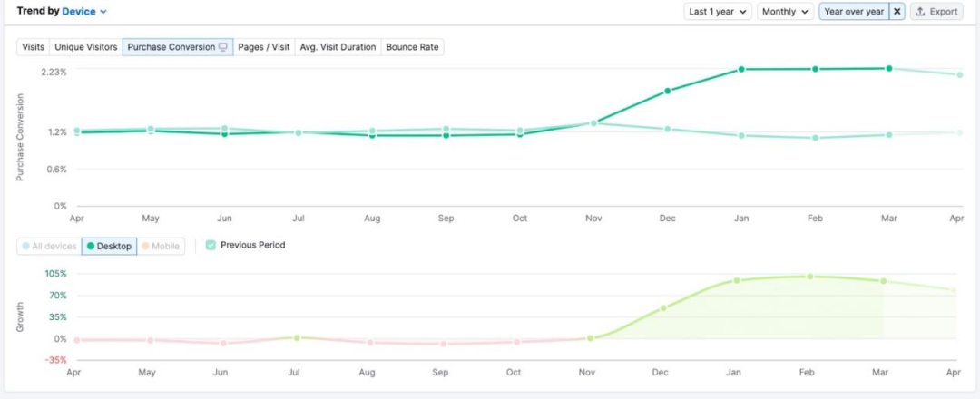Click desktop monitor icon in Purchase Conversion tab
The image size is (980, 399).
click(x=223, y=47)
